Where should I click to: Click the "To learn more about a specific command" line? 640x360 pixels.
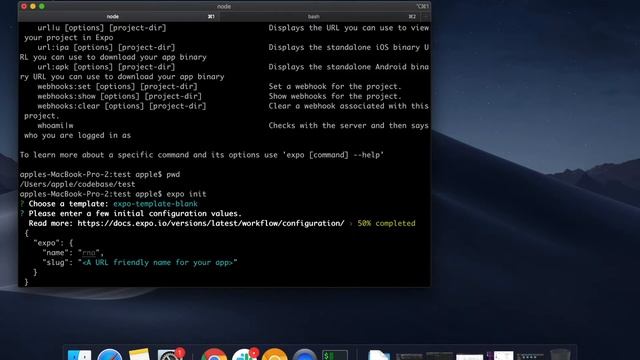pos(202,155)
